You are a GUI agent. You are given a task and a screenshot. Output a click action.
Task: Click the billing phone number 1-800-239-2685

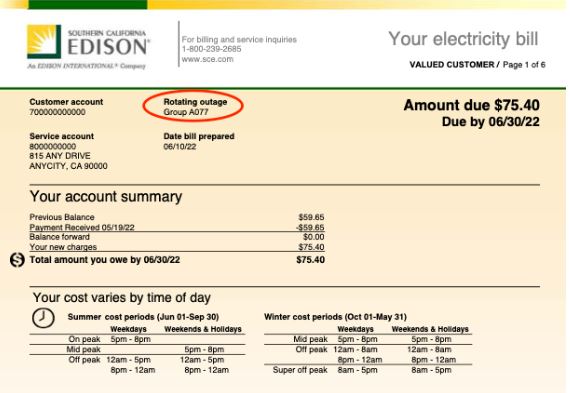point(211,49)
